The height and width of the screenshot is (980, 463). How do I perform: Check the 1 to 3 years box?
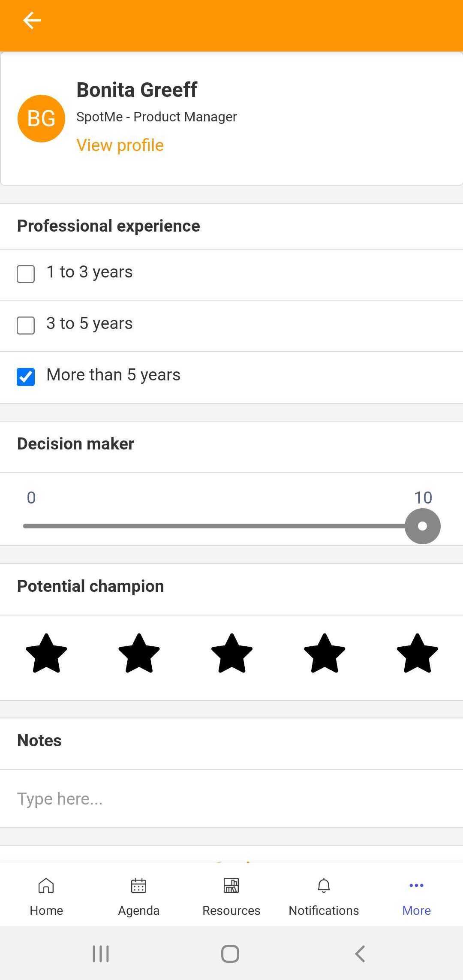tap(26, 274)
